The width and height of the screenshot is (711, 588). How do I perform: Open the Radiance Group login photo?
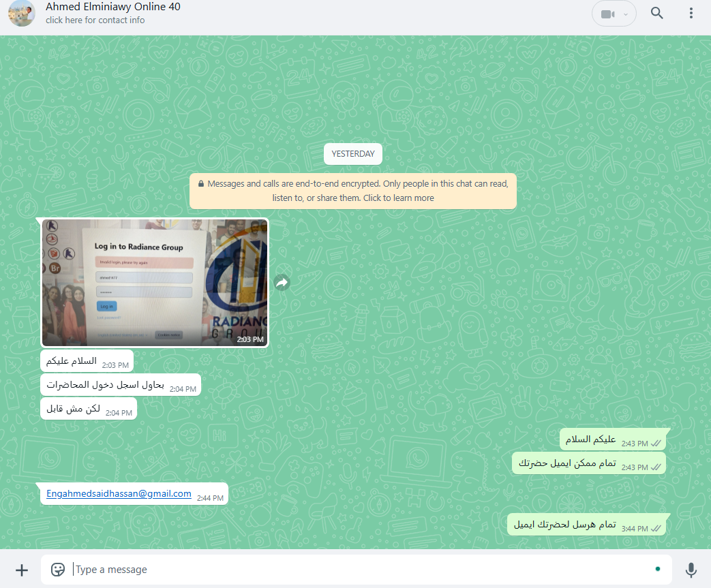(x=155, y=283)
